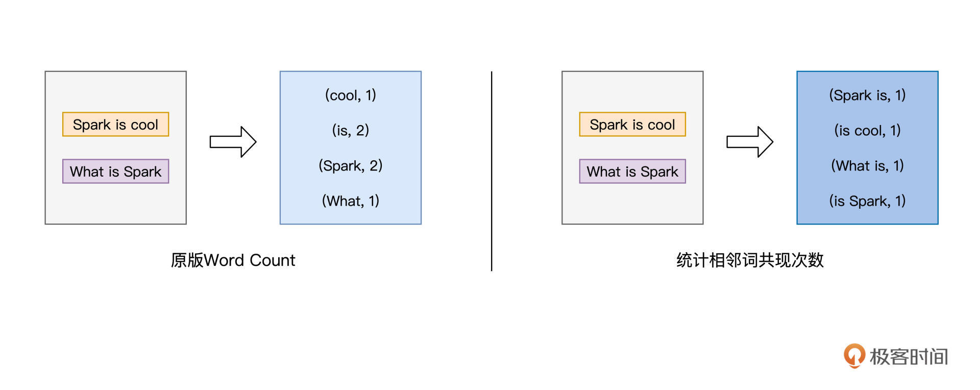Screen dimensions: 980x390
Task: Select orange "Spark is cool" box above 原版Word Count
Action: 115,125
